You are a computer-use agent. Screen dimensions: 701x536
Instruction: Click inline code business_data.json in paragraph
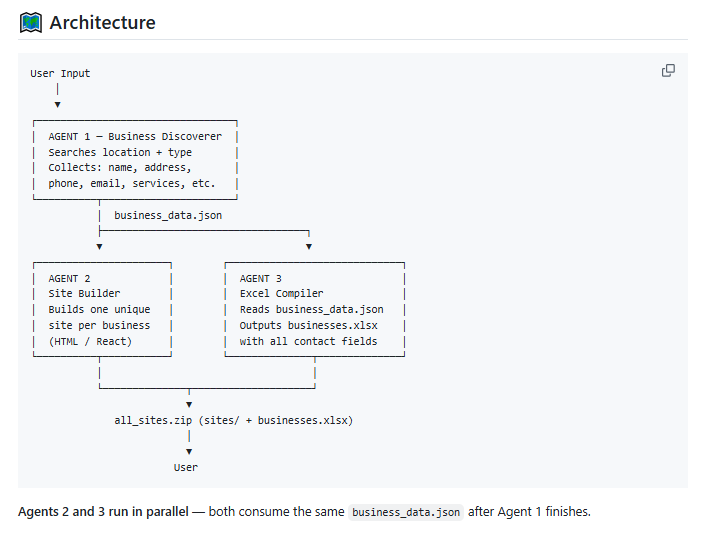point(406,512)
